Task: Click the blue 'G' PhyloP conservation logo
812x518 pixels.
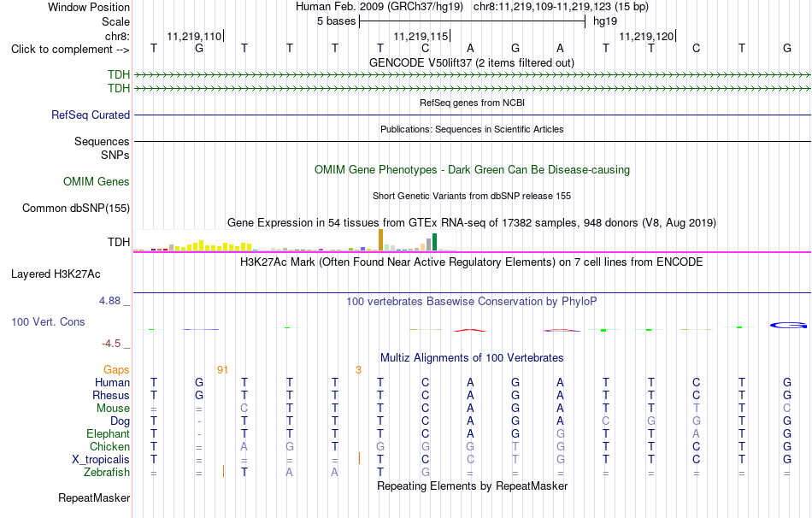Action: click(788, 326)
